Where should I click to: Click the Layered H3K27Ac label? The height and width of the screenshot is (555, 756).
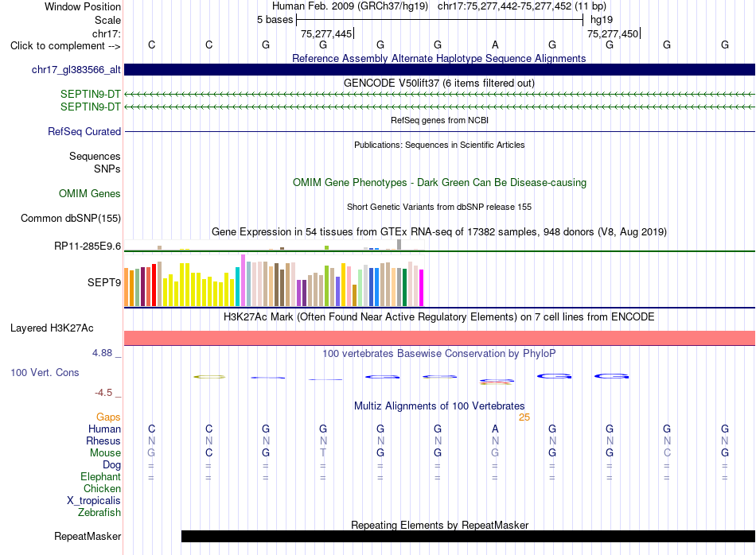coord(52,328)
